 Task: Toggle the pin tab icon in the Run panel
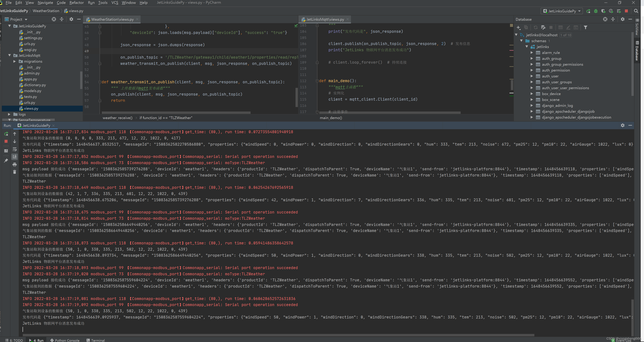[x=6, y=160]
